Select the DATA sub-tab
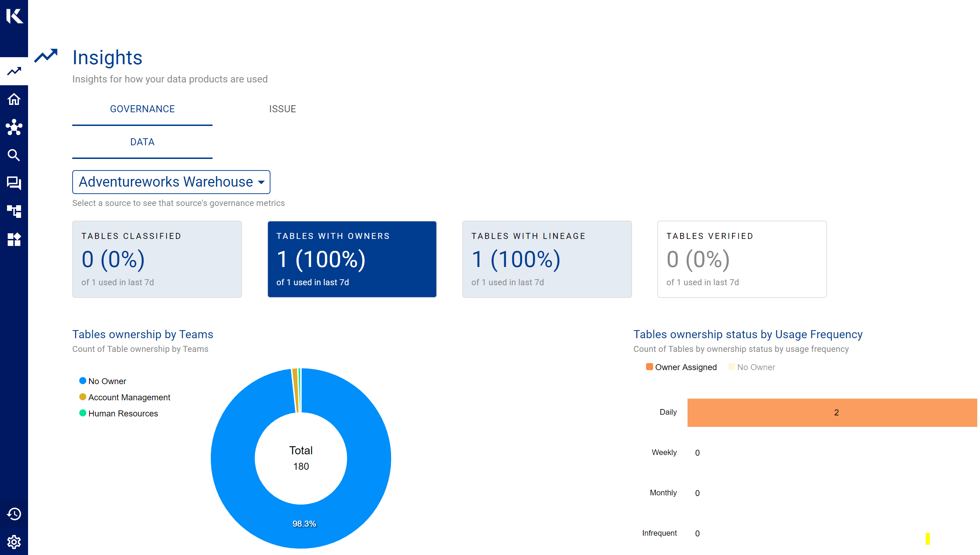Image resolution: width=980 pixels, height=555 pixels. pyautogui.click(x=142, y=142)
